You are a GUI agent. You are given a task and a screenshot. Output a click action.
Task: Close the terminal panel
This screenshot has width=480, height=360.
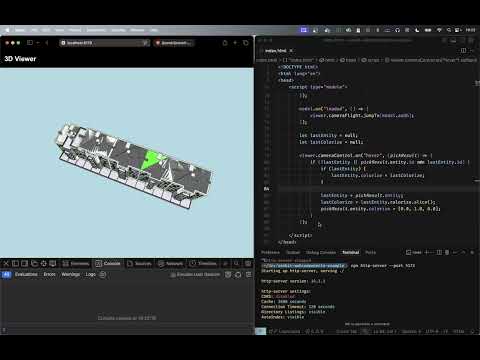(x=472, y=252)
